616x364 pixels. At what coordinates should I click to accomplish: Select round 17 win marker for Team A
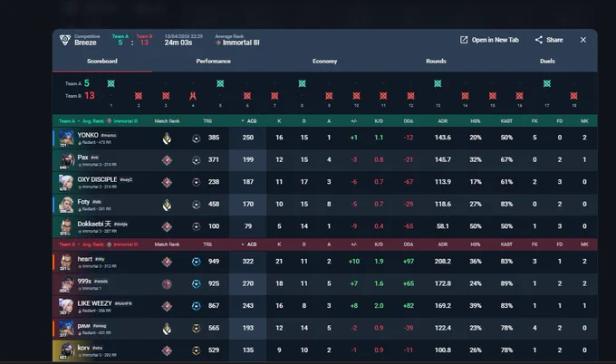[x=547, y=83]
